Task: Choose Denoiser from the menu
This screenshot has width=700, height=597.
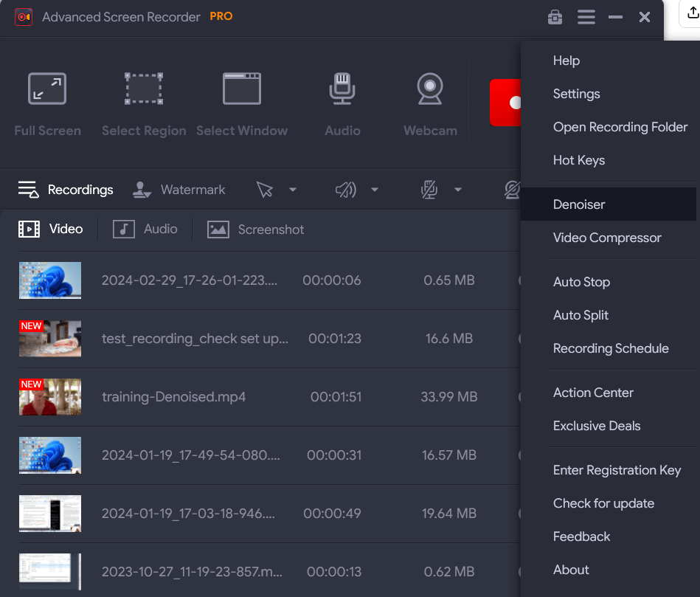Action: pos(579,204)
